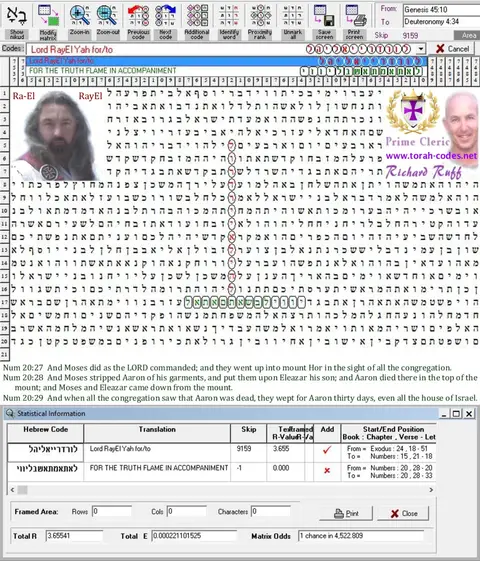Maximize the Statistical Information window

click(456, 414)
